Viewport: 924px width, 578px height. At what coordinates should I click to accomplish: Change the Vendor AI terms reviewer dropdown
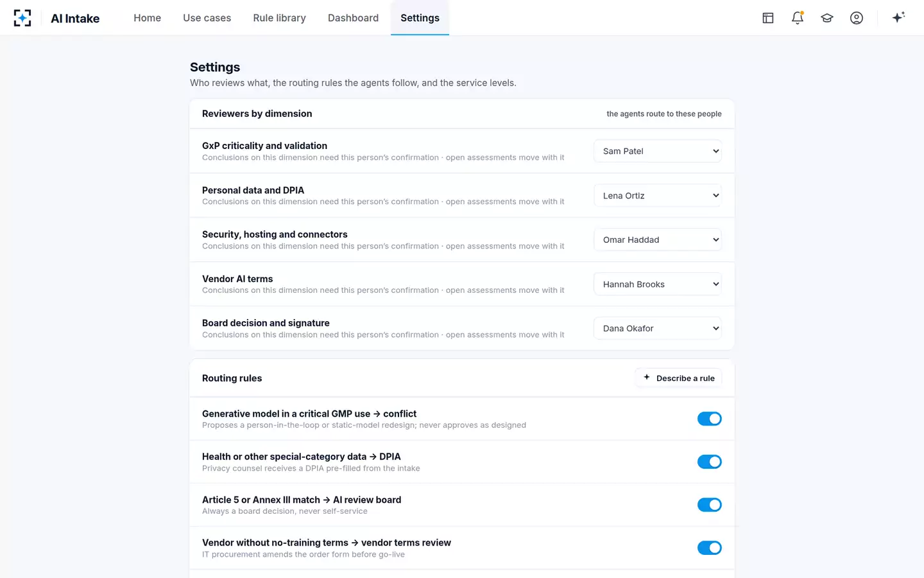click(658, 284)
